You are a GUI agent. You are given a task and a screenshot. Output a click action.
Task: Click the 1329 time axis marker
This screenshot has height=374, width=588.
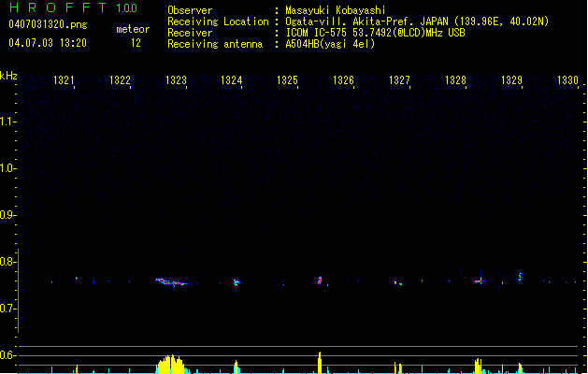tap(511, 80)
